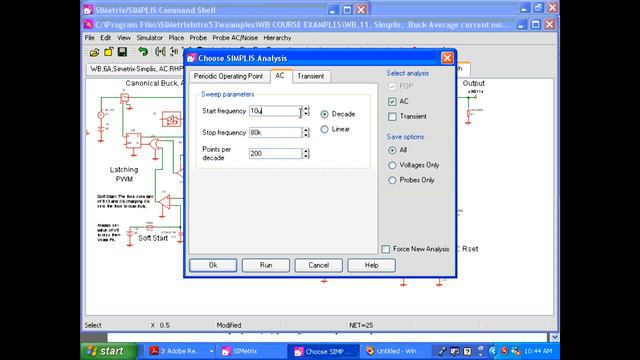The image size is (640, 360).
Task: Increase Stop frequency with the up spinner
Action: point(306,130)
